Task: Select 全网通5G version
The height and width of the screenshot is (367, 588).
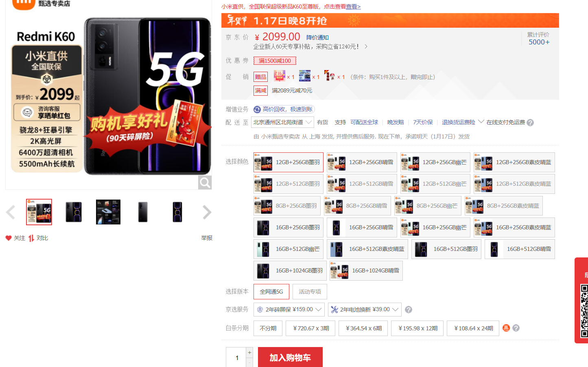Action: pos(271,292)
